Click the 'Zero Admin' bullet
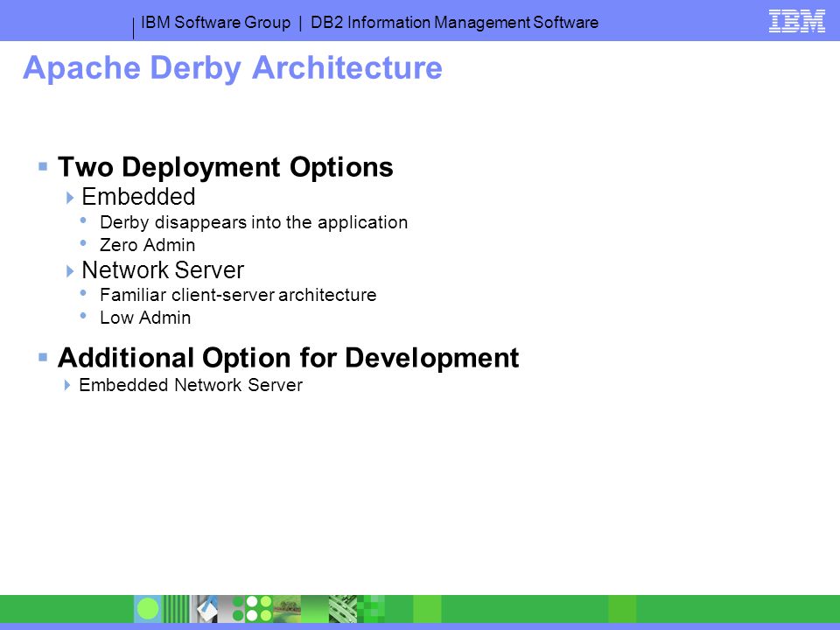The height and width of the screenshot is (630, 840). (147, 245)
